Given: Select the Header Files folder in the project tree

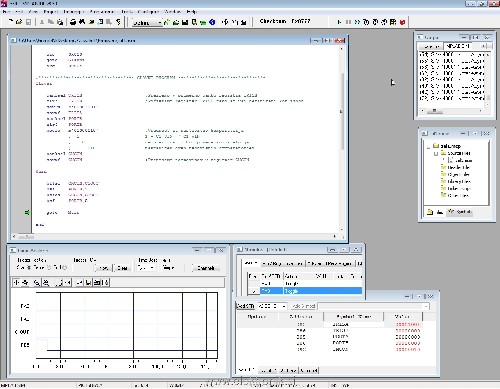Looking at the screenshot, I should (455, 167).
